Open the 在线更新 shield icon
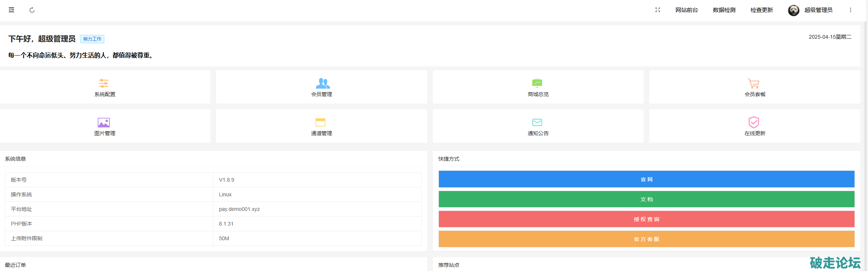The height and width of the screenshot is (271, 868). point(754,122)
